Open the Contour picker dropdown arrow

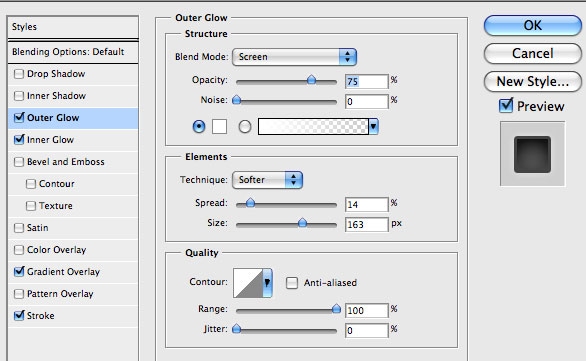pyautogui.click(x=267, y=283)
